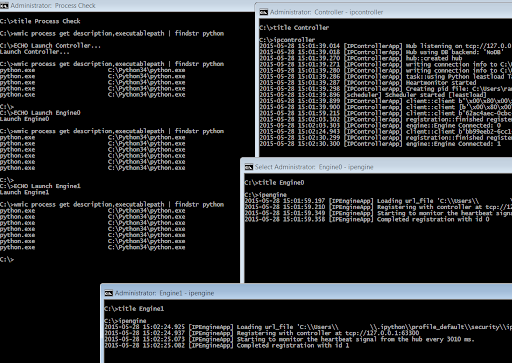512x363 pixels.
Task: Click the last 'C:\>' prompt in Process Check
Action: (7, 260)
